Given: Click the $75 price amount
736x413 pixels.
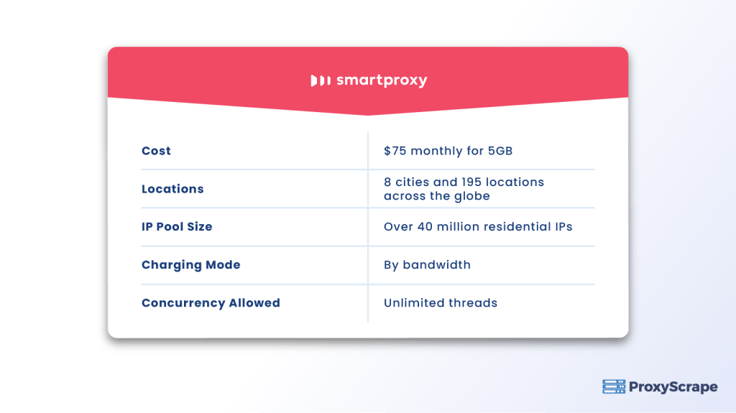Looking at the screenshot, I should (394, 151).
